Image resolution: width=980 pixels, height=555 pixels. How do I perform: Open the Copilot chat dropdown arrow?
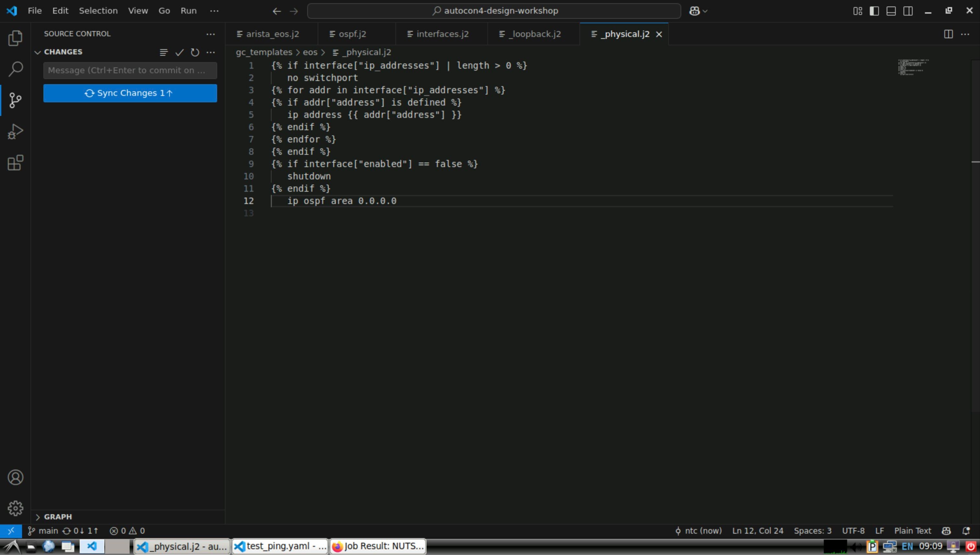(705, 11)
